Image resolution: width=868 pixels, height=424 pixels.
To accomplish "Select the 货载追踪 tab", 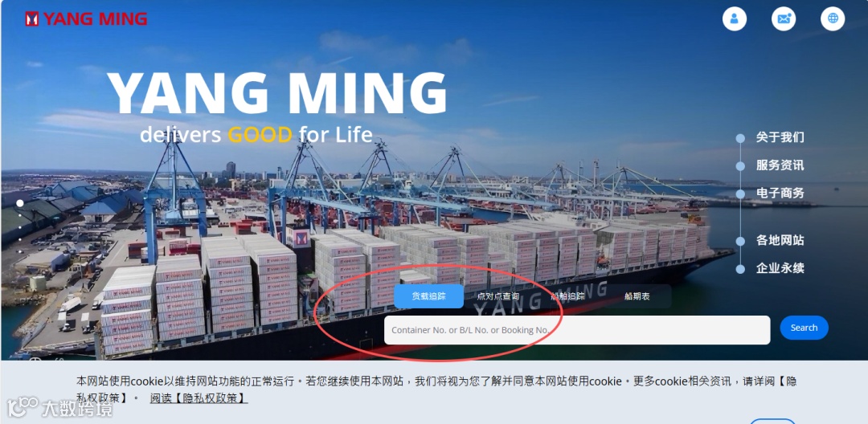I will 429,296.
